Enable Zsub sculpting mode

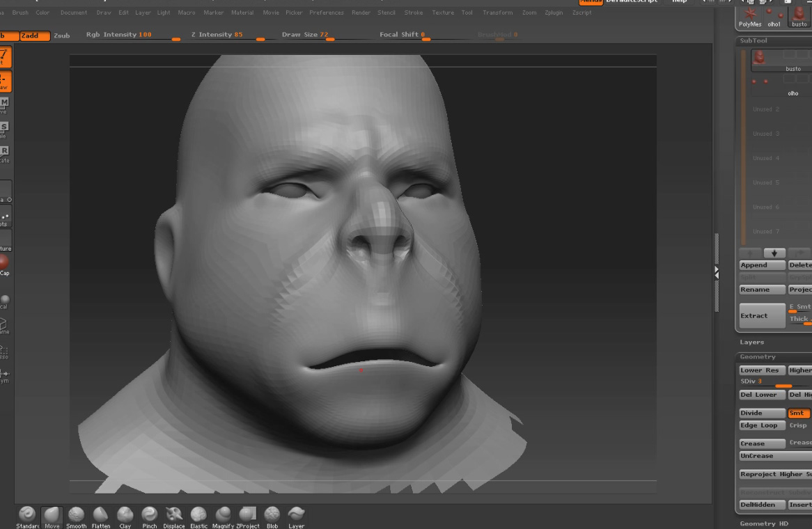click(x=62, y=35)
